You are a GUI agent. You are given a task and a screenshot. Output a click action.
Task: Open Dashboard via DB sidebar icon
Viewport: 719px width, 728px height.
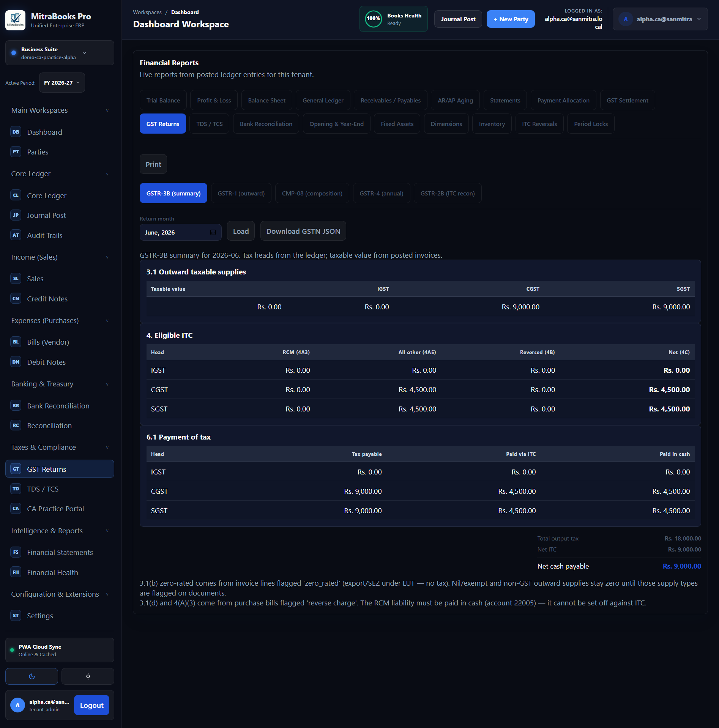coord(16,132)
